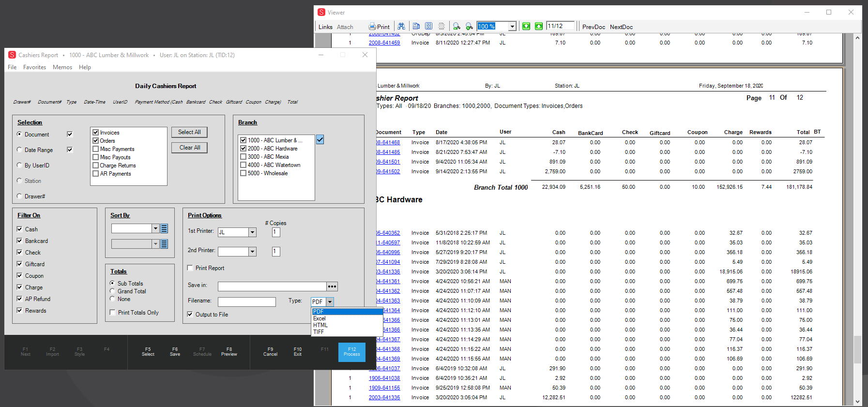Click the Save in browse ellipsis button
The width and height of the screenshot is (868, 407).
(332, 286)
